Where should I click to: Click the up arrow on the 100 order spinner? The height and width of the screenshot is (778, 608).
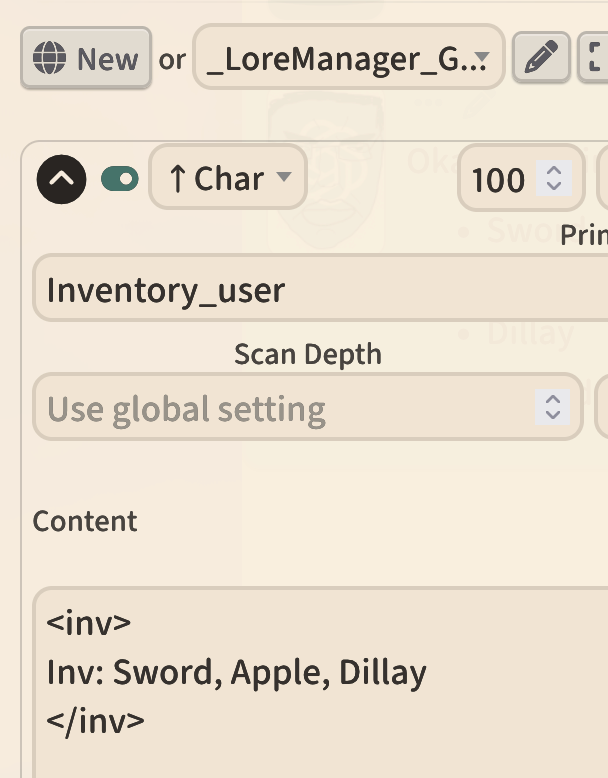pos(553,170)
